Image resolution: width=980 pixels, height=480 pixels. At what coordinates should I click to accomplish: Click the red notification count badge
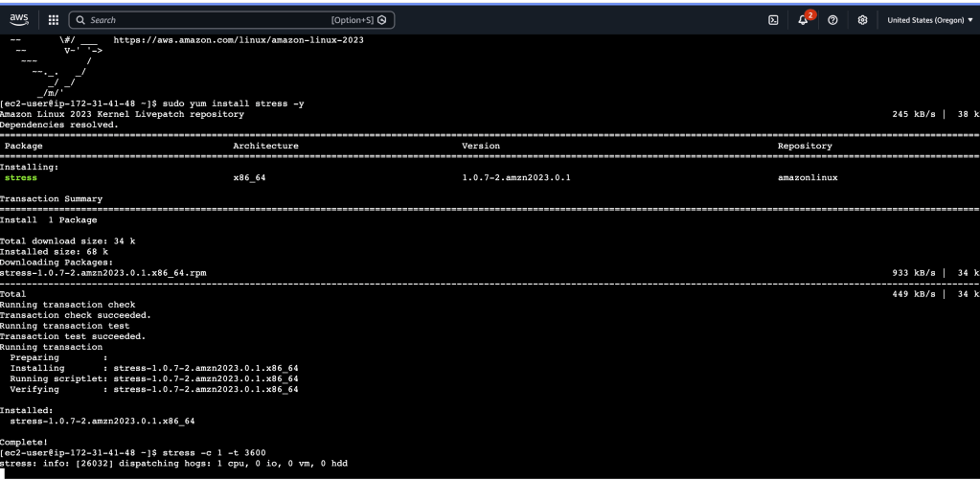point(810,15)
